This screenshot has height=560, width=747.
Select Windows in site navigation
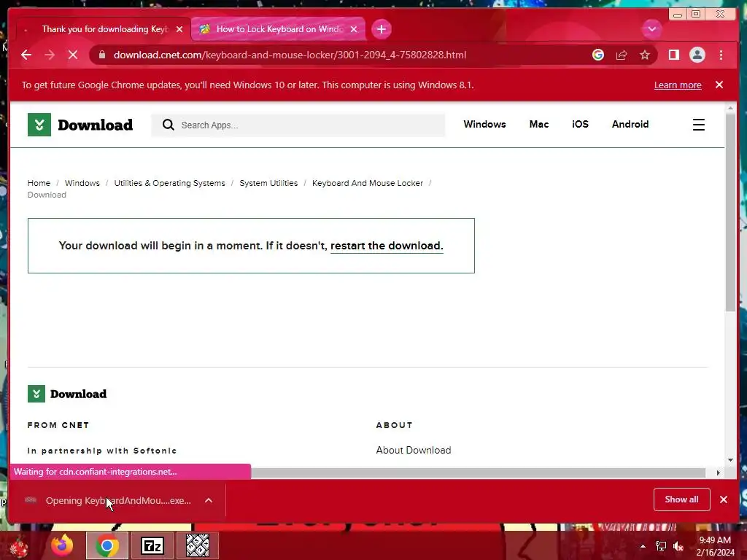point(484,124)
